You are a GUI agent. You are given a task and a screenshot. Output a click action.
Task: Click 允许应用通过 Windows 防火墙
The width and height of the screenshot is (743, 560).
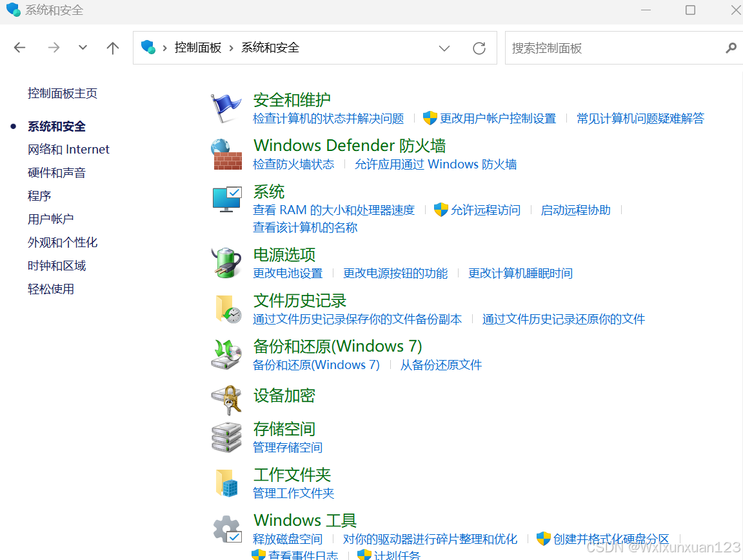click(x=436, y=165)
